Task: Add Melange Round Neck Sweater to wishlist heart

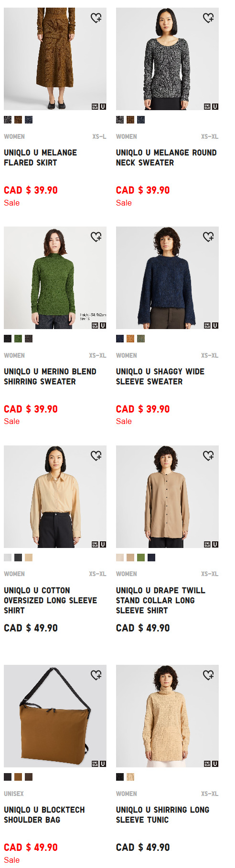Action: coord(208,18)
